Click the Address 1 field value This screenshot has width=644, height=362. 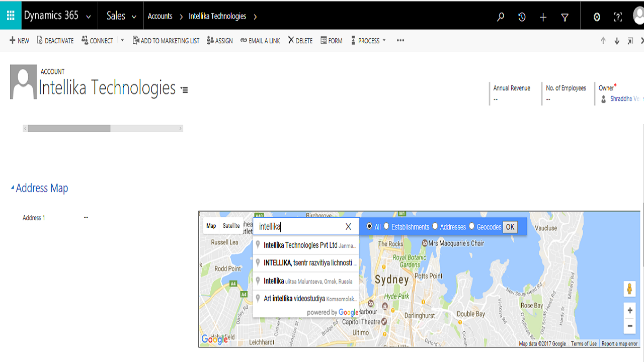pos(86,217)
